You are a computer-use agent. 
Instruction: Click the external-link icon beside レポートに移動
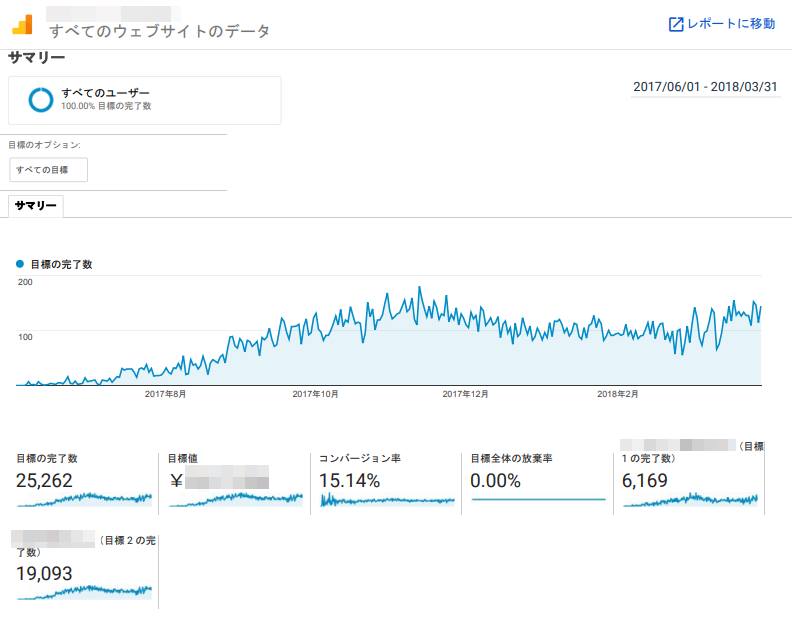(x=676, y=24)
